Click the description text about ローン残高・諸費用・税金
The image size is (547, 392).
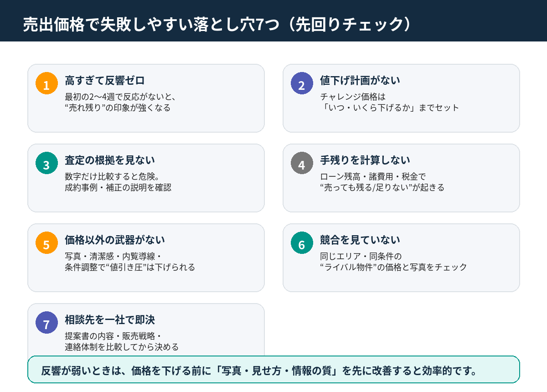382,182
